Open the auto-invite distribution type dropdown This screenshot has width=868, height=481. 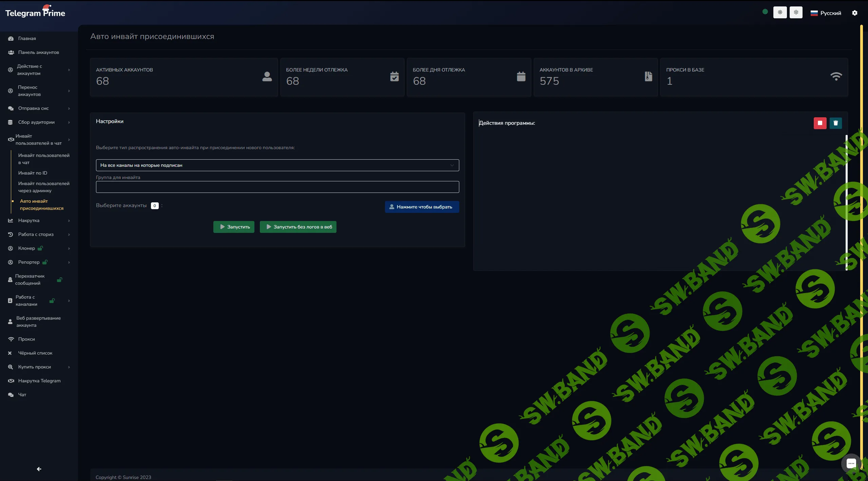(277, 165)
